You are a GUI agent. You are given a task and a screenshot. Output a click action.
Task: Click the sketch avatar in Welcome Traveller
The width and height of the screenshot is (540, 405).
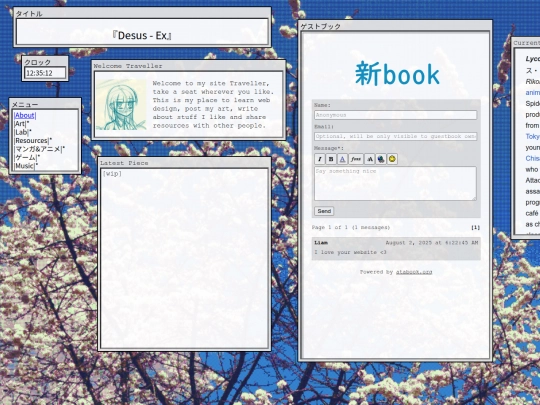coord(121,105)
